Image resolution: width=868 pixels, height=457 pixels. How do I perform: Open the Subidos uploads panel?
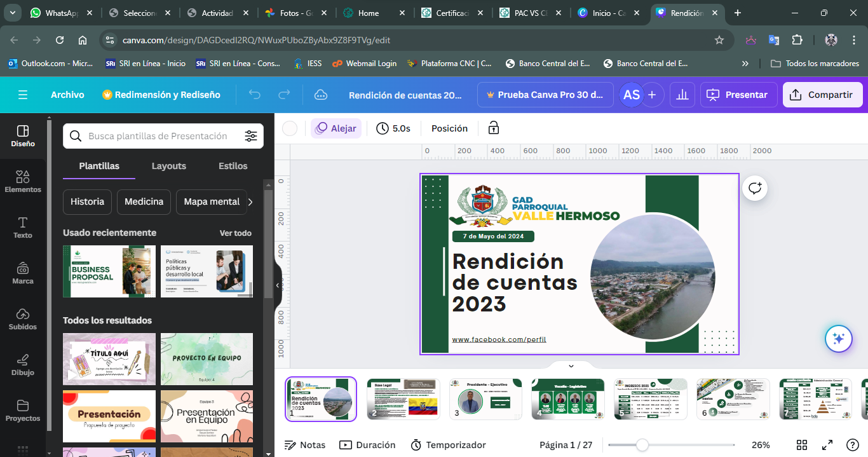(23, 319)
